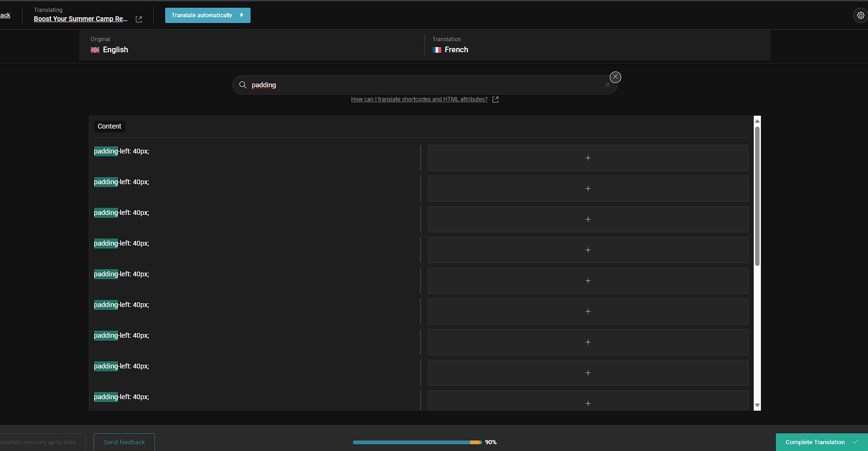
Task: Click the Translate automatically button
Action: click(207, 15)
